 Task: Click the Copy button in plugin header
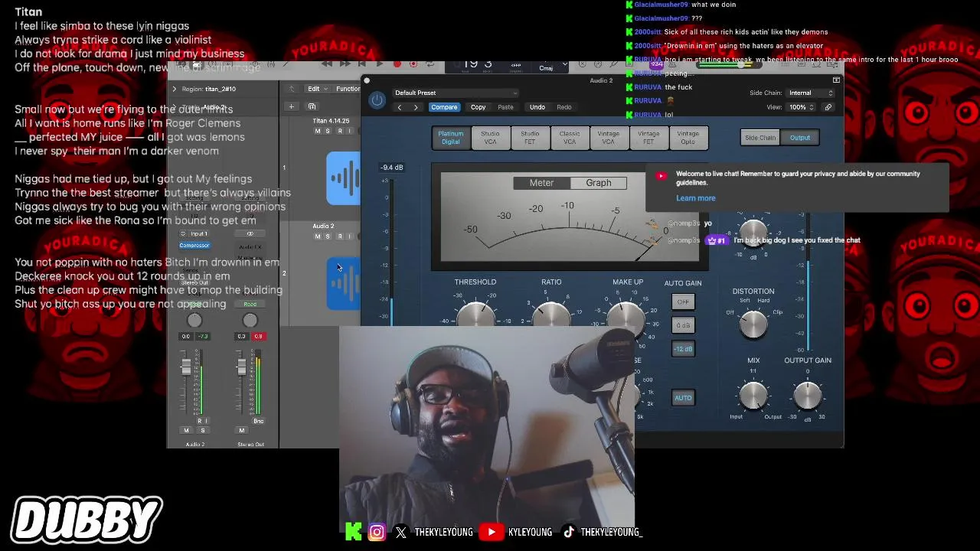coord(478,107)
